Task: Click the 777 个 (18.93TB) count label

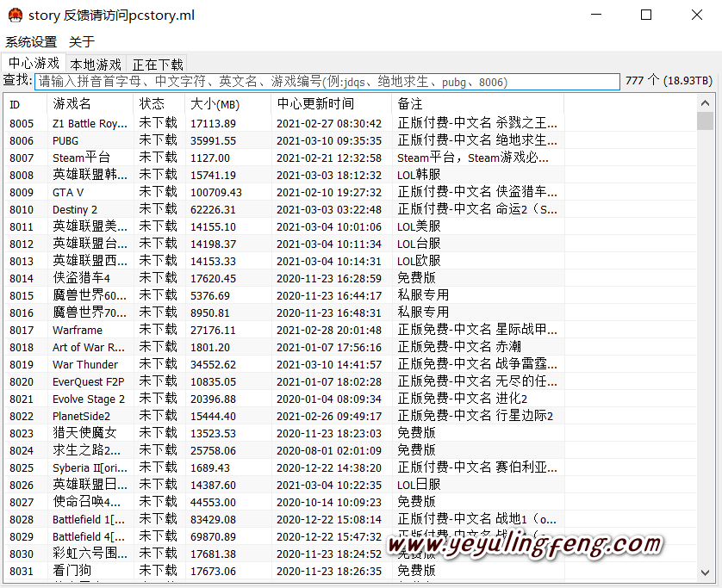Action: [669, 81]
